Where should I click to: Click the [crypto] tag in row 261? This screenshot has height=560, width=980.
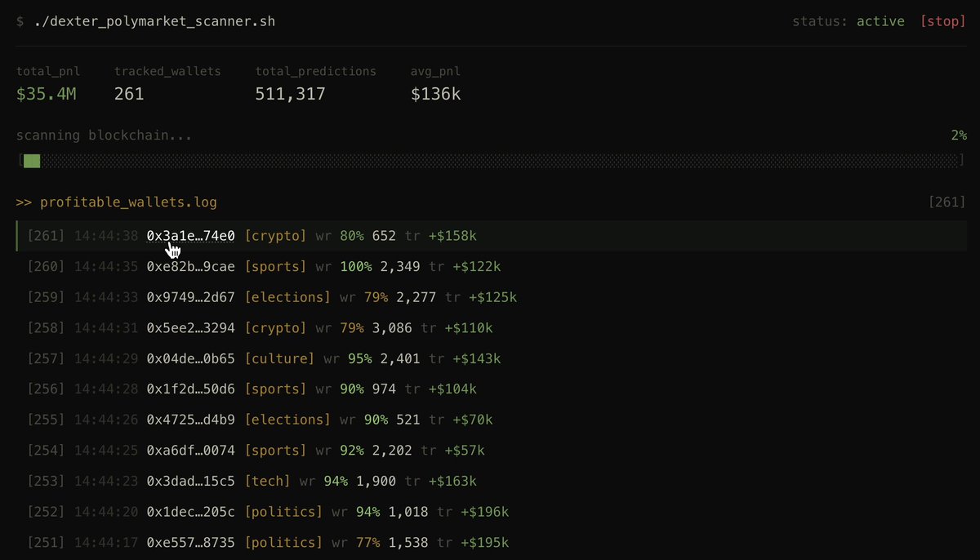click(275, 236)
